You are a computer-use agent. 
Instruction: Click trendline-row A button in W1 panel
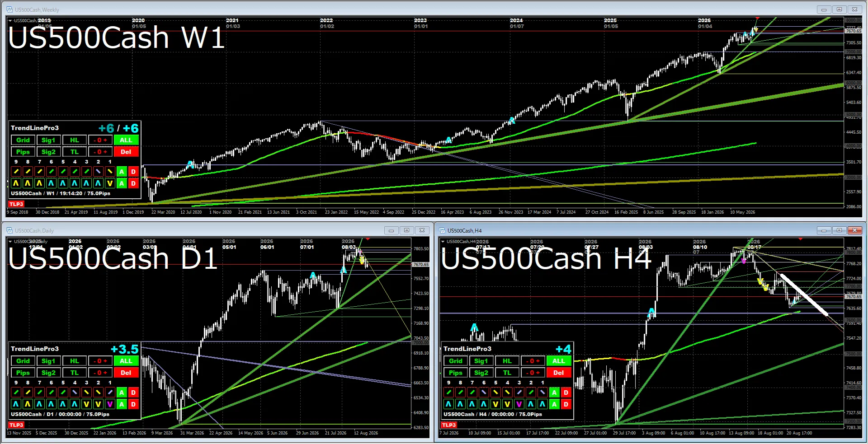pos(122,172)
